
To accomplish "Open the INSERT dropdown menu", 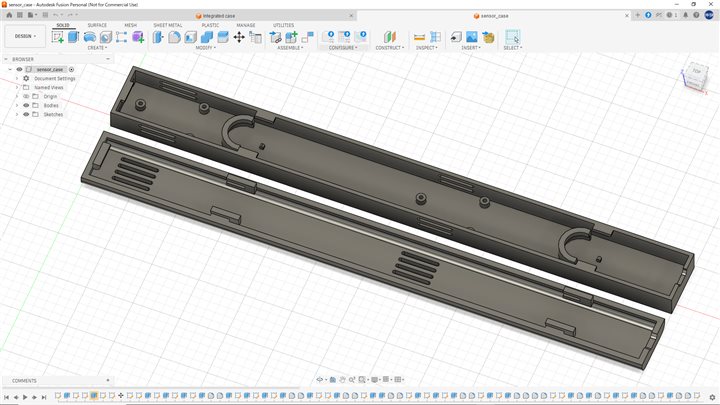I will click(471, 48).
